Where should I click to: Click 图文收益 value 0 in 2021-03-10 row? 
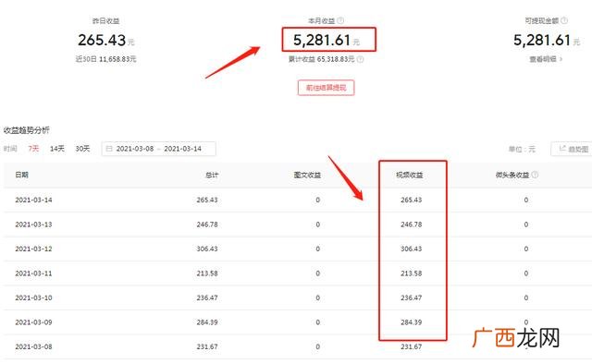[318, 298]
